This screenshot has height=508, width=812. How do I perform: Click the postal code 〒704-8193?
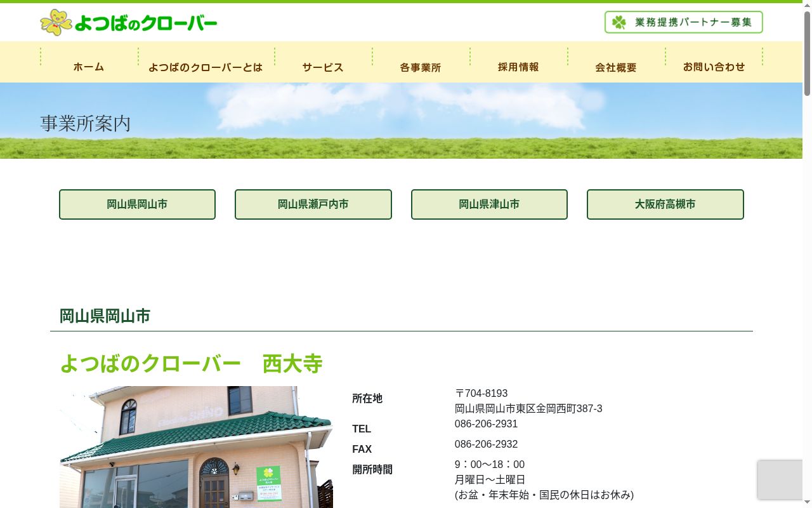(481, 394)
